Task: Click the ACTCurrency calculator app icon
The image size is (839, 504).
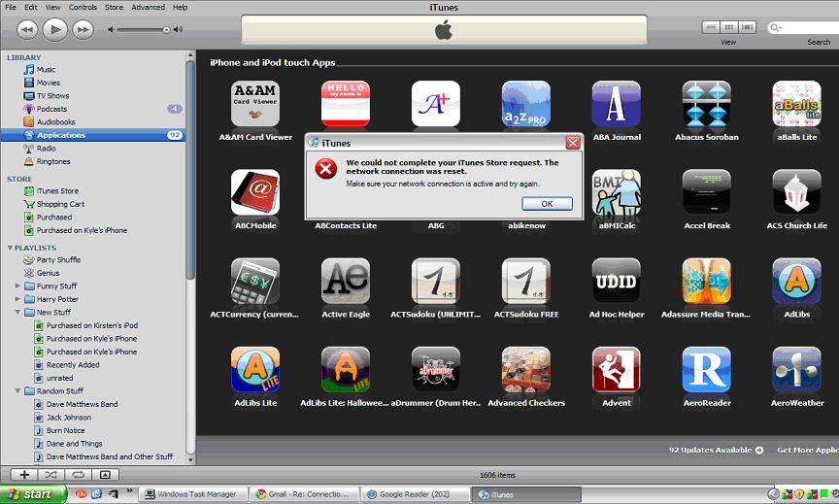Action: 255,282
